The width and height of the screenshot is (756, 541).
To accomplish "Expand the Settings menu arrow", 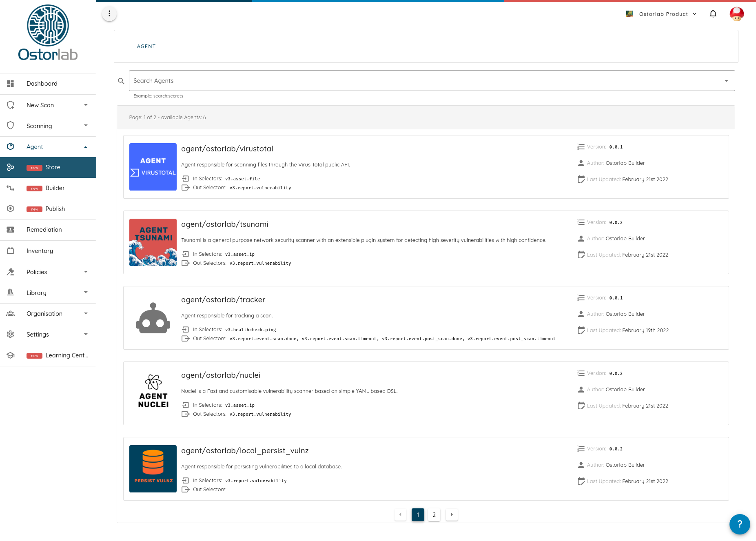I will click(x=86, y=334).
